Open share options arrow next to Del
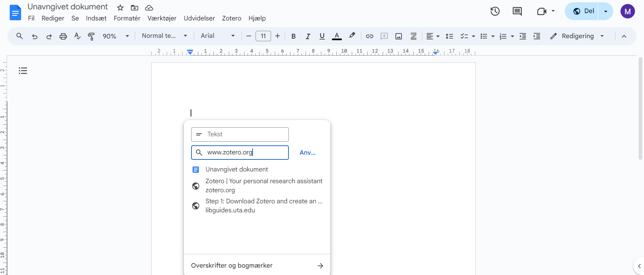This screenshot has width=644, height=275. [605, 11]
